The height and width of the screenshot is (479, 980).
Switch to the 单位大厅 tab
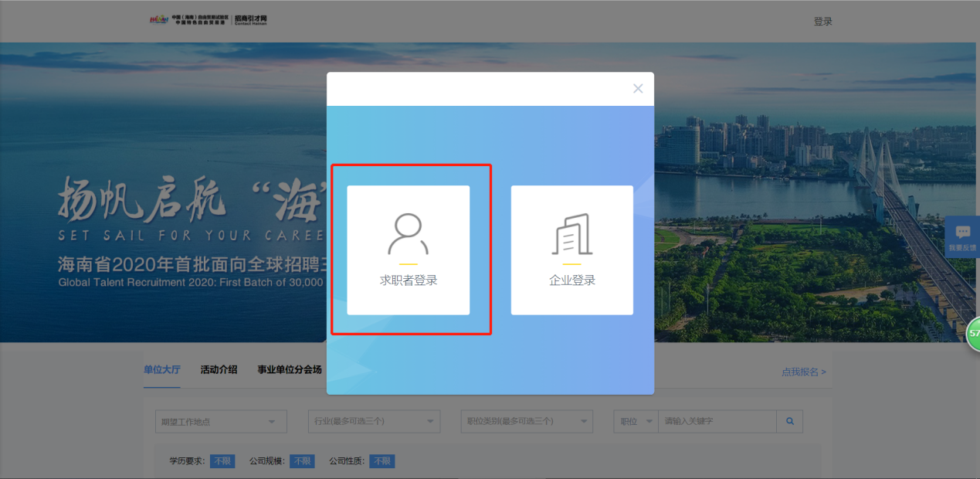coord(161,370)
